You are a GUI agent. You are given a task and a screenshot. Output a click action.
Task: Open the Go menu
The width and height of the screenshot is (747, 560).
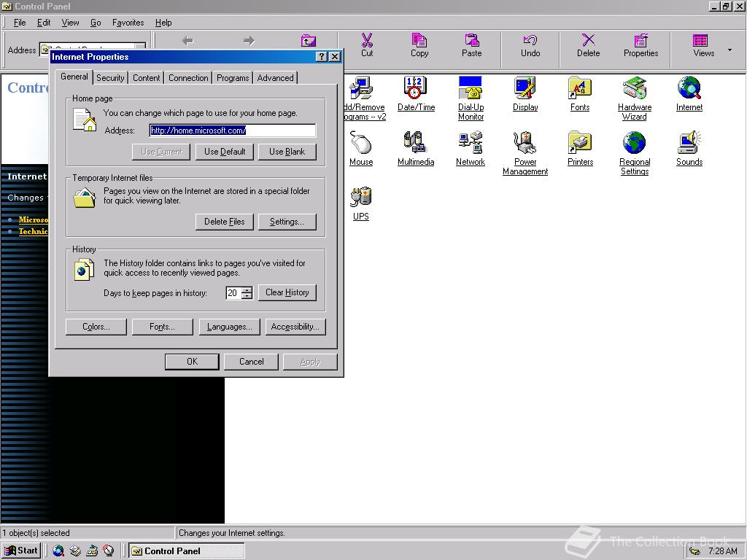(96, 23)
